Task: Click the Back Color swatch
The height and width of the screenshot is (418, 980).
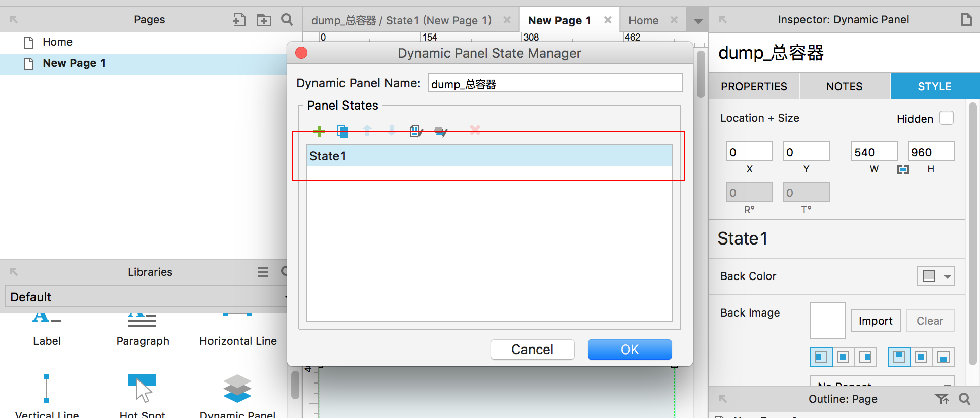Action: (x=929, y=276)
